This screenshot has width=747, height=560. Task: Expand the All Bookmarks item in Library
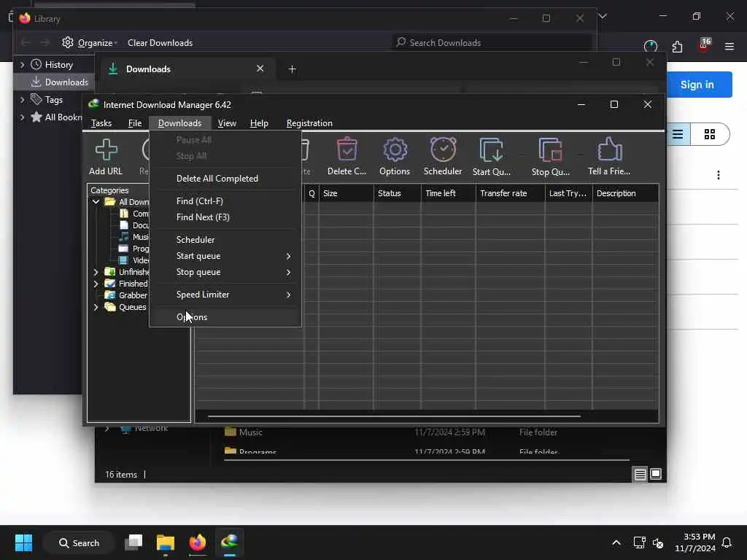point(22,117)
